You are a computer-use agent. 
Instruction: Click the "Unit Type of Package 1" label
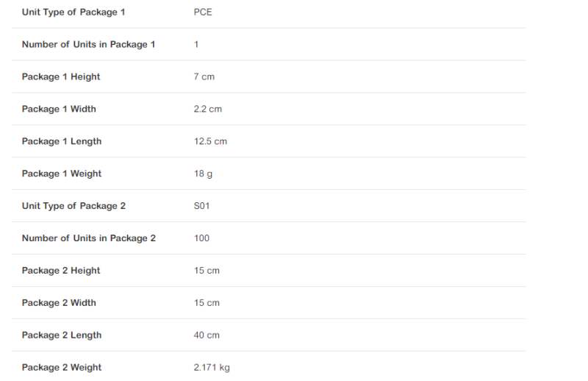pos(73,13)
